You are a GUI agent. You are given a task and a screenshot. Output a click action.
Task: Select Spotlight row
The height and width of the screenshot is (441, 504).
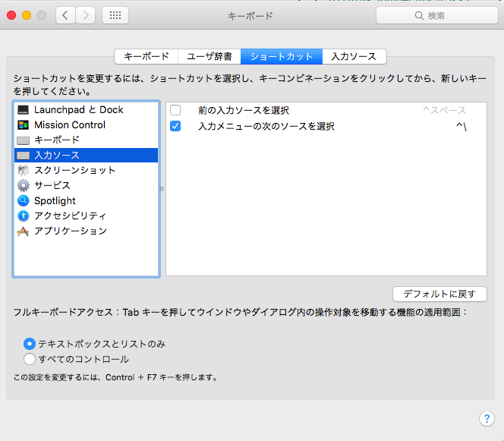pos(86,200)
